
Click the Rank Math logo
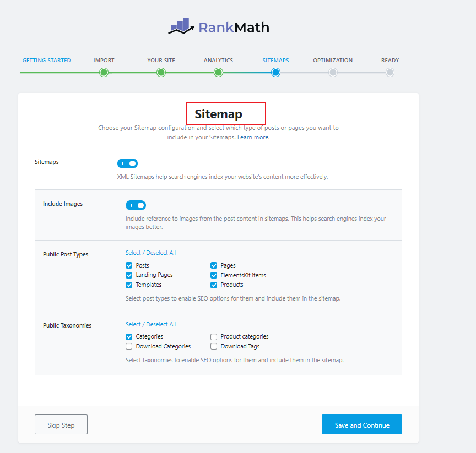pos(218,26)
